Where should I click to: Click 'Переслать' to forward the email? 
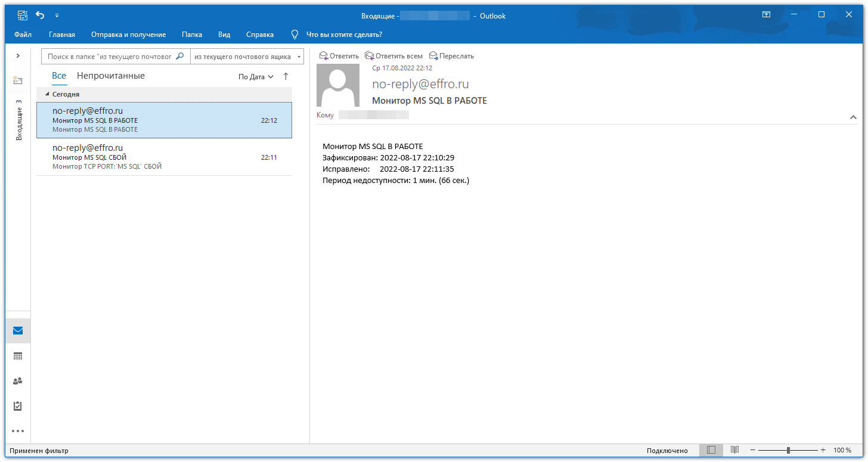point(451,55)
